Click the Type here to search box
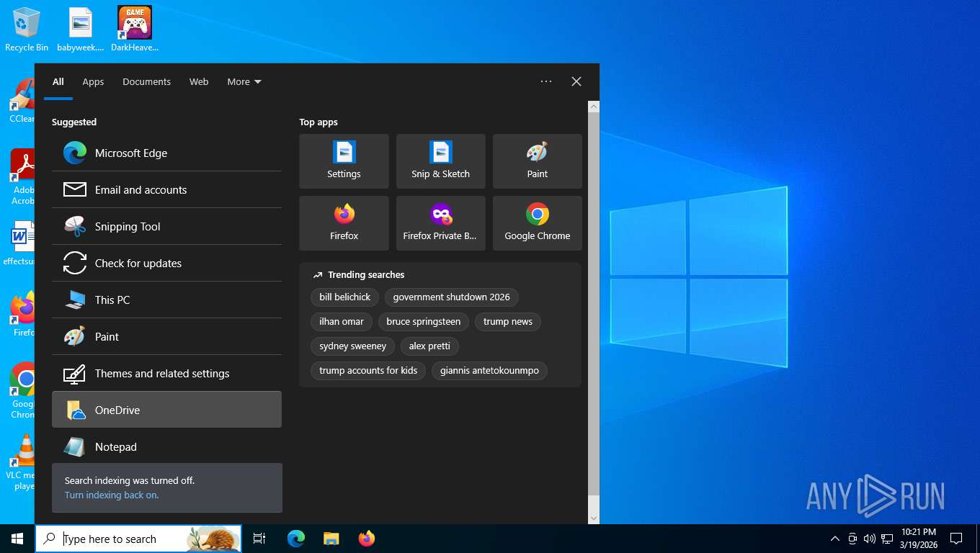The width and height of the screenshot is (980, 553). click(138, 539)
